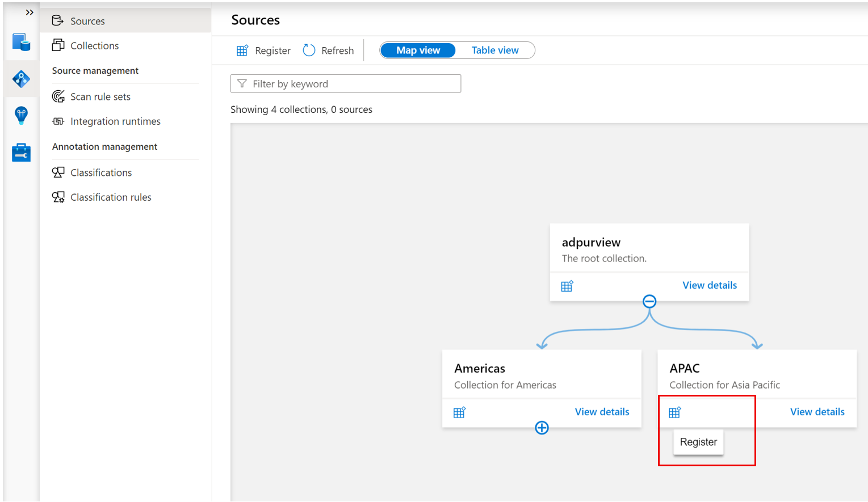Click the Filter by keyword field
The image size is (868, 502).
tap(345, 83)
